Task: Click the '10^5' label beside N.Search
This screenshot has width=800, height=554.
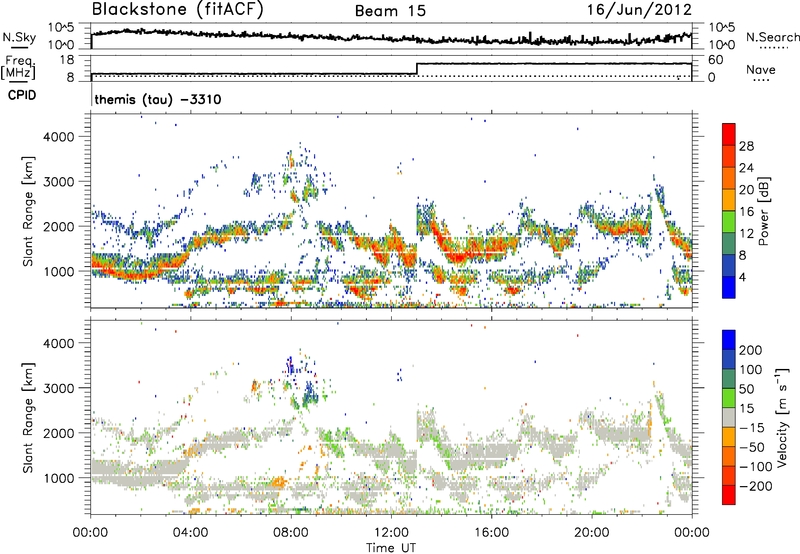Action: 721,27
